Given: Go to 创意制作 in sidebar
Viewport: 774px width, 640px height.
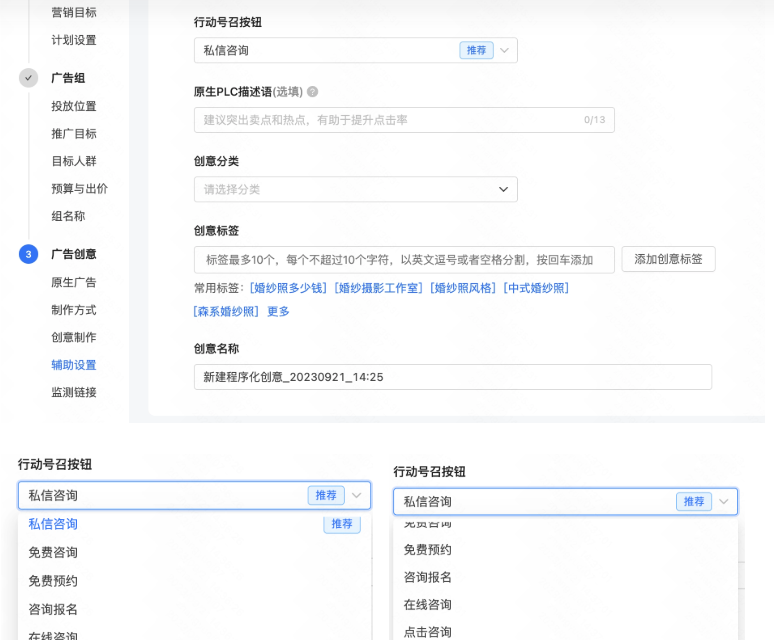Looking at the screenshot, I should [x=74, y=337].
